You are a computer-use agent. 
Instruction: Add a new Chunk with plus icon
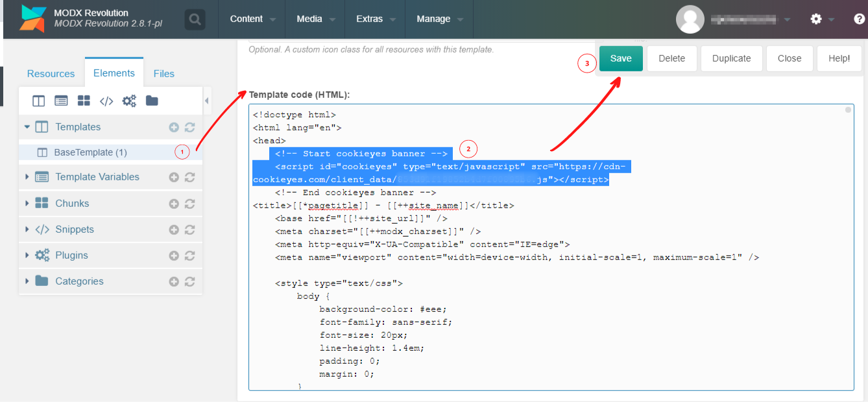[174, 204]
